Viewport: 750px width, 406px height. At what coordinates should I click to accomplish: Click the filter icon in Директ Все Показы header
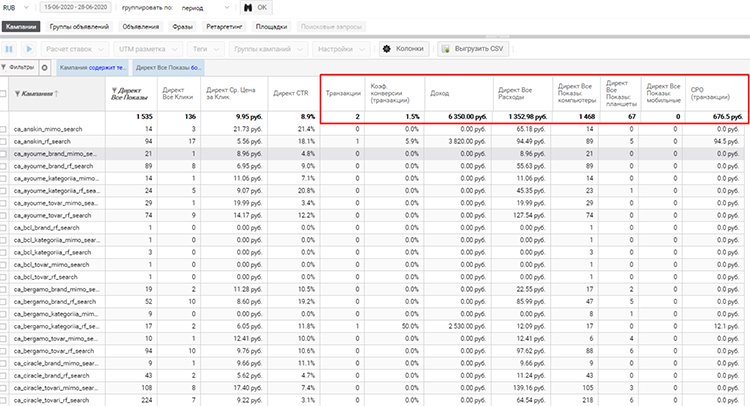point(114,90)
